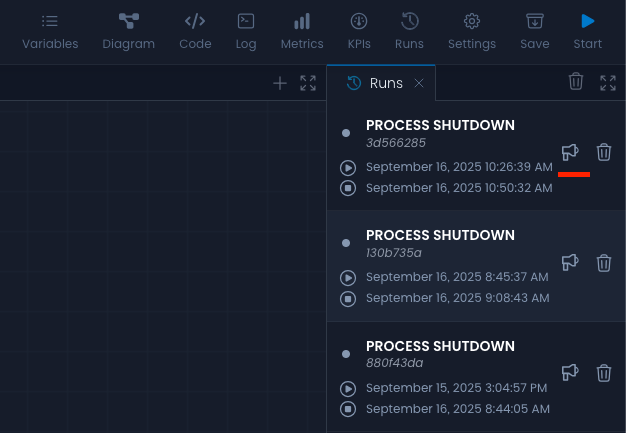
Task: Click megaphone icon for run 3d566285
Action: point(570,152)
